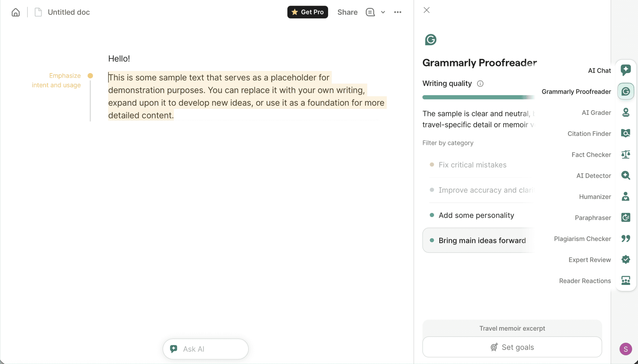Show Writing quality info tooltip icon
Screen dimensions: 638x364
pyautogui.click(x=480, y=84)
